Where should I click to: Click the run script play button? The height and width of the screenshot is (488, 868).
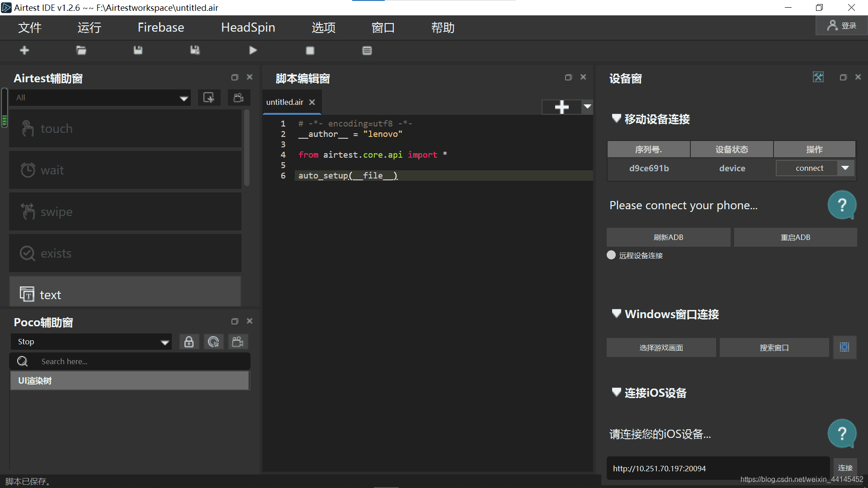coord(253,50)
